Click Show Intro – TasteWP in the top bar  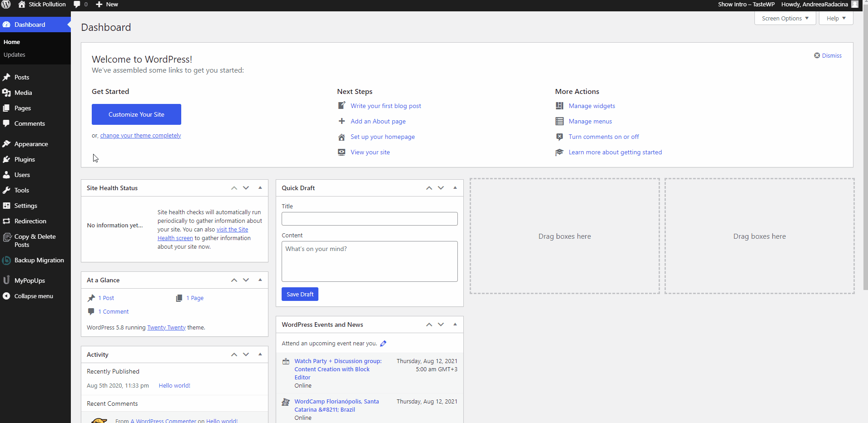pos(746,5)
